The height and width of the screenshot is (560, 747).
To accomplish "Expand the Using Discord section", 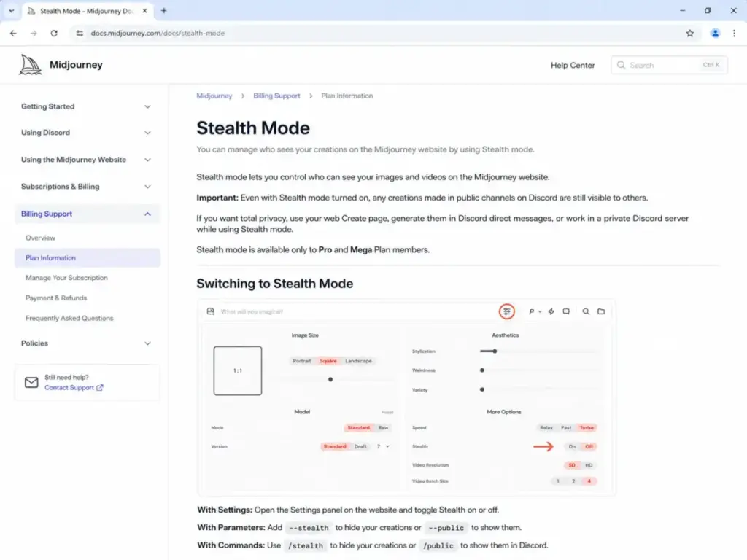I will pos(86,133).
